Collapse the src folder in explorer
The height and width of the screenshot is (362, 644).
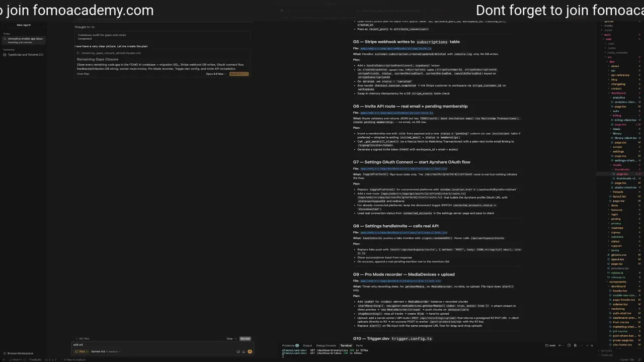point(610,57)
